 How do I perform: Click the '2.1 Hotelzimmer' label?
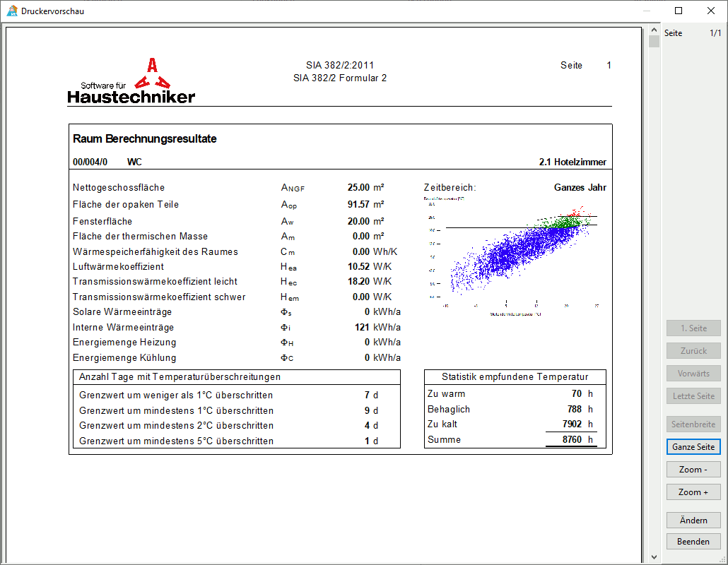point(573,162)
